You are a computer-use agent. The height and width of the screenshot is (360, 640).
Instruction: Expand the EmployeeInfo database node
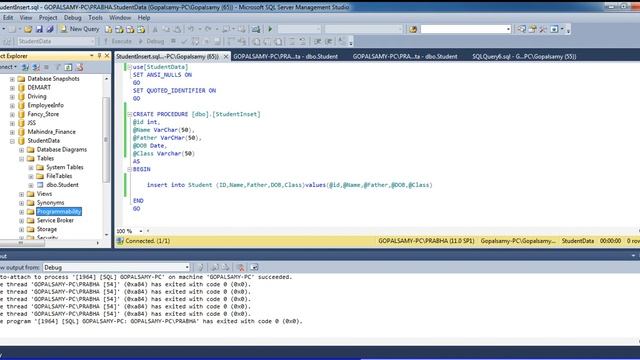12,105
